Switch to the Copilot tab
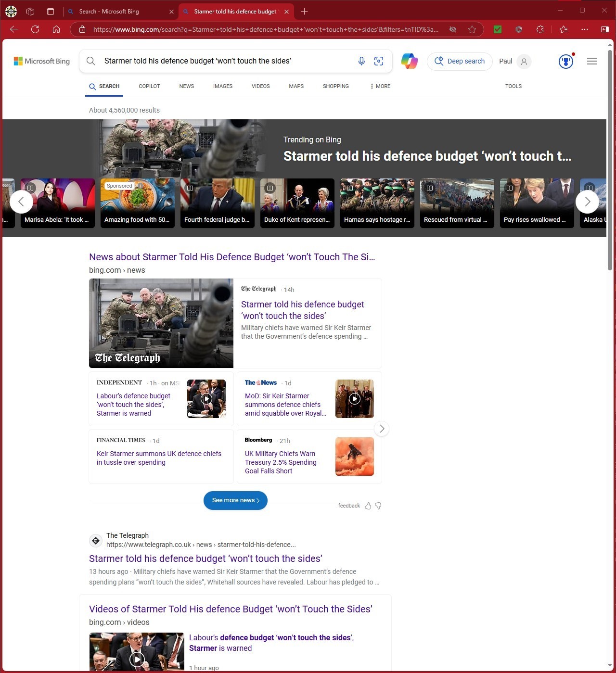The height and width of the screenshot is (673, 616). [149, 86]
